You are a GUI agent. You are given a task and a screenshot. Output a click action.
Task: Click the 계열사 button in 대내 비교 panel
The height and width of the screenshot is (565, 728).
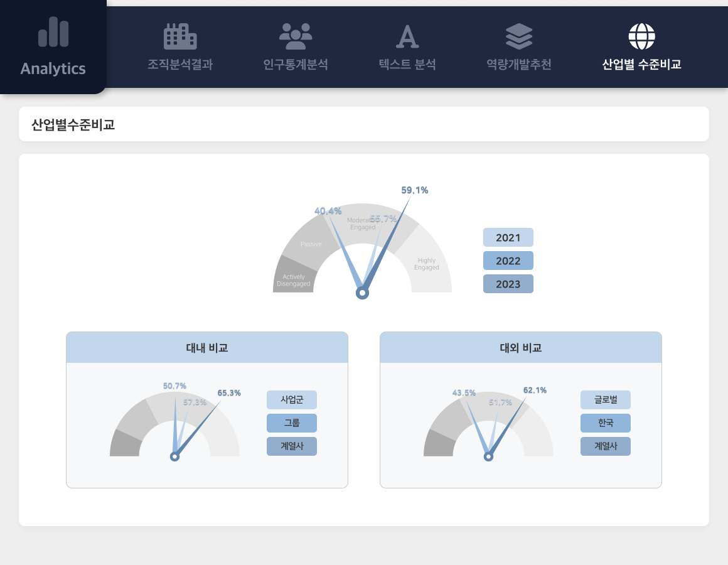click(x=292, y=446)
